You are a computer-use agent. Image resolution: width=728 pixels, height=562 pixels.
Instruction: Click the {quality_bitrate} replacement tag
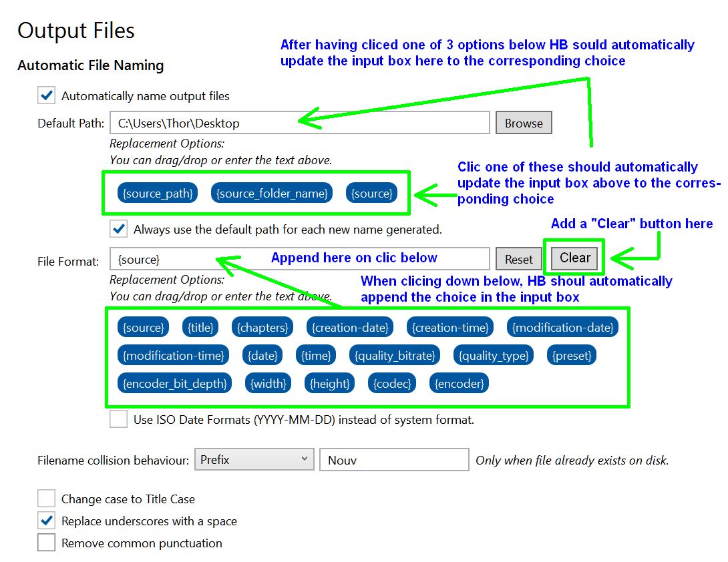(x=395, y=356)
